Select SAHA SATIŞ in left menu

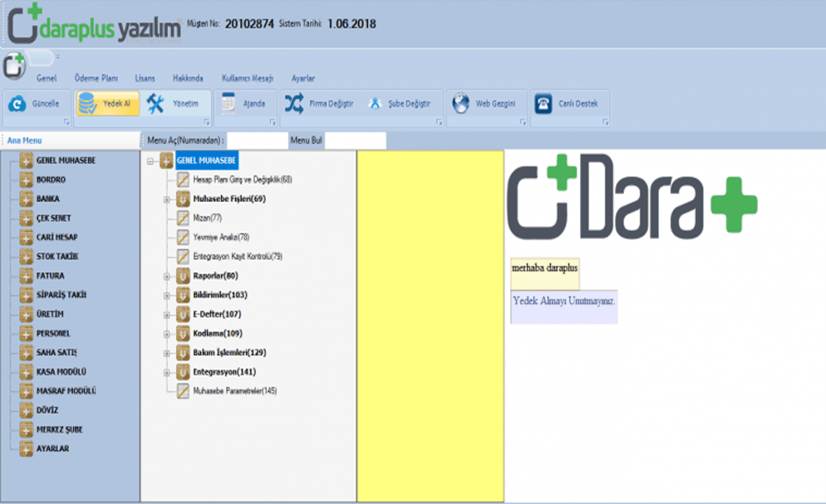pyautogui.click(x=56, y=353)
